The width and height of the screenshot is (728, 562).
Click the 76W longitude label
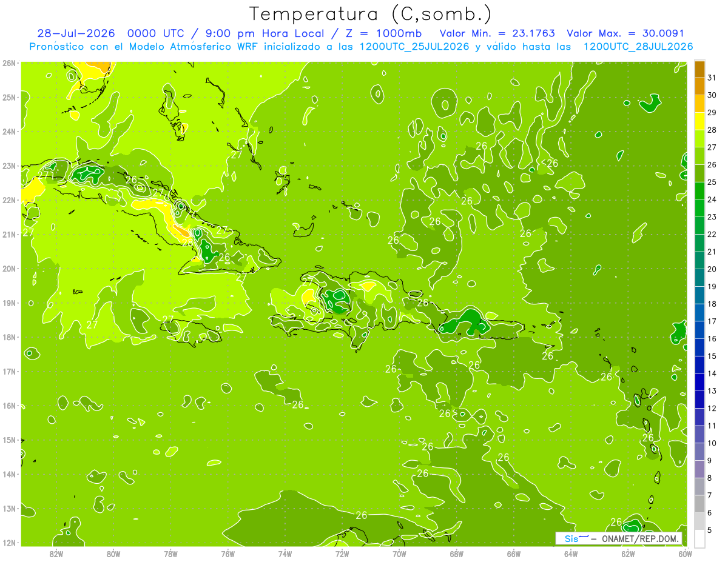[228, 553]
